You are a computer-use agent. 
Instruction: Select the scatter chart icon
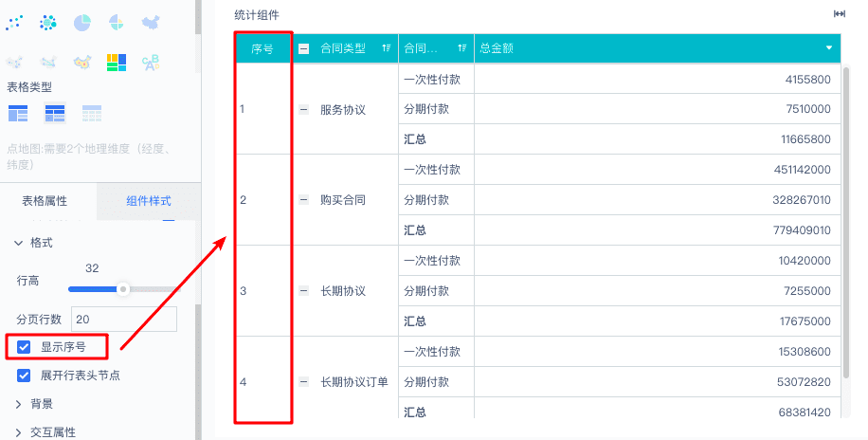[x=16, y=21]
